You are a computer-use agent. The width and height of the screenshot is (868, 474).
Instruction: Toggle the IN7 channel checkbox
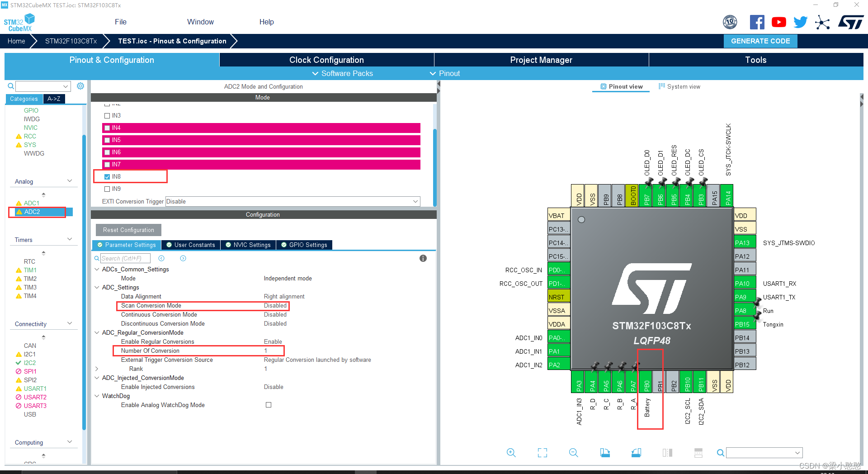tap(107, 165)
